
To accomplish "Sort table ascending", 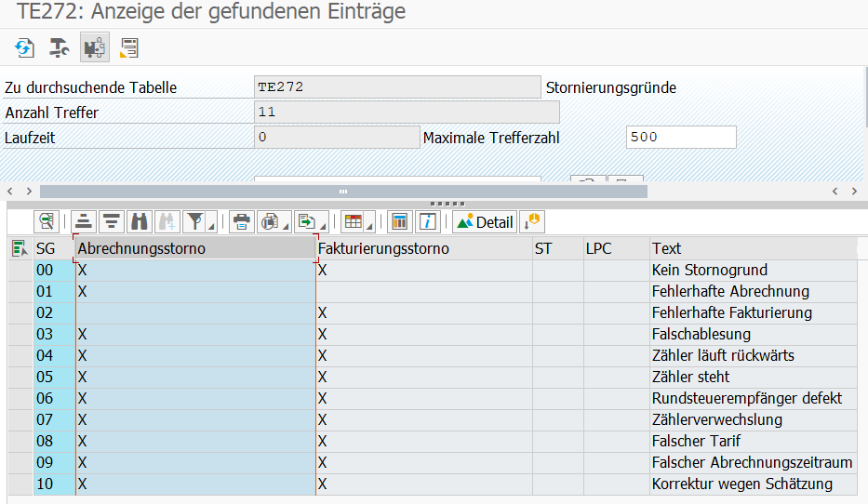I will tap(85, 221).
